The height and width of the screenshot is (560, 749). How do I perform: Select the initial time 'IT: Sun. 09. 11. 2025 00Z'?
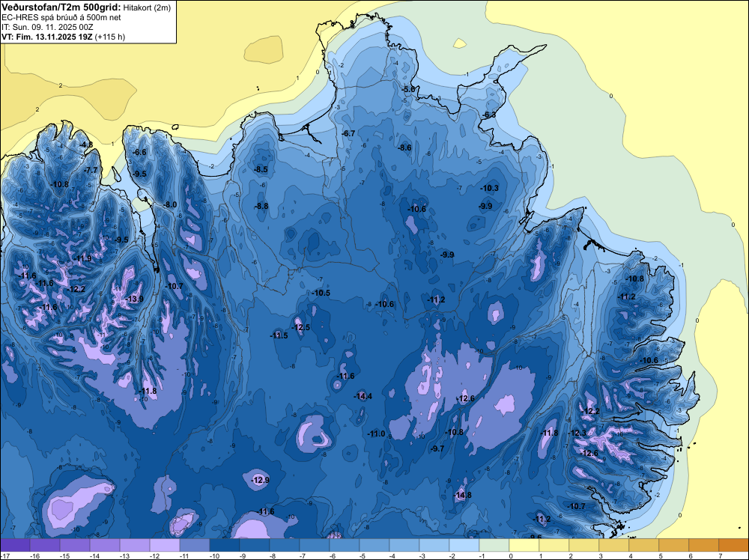click(x=47, y=27)
